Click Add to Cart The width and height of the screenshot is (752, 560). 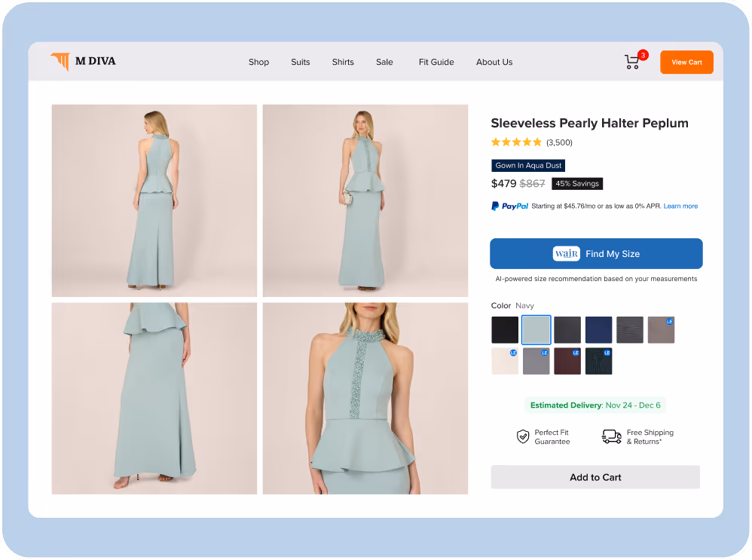pos(595,477)
